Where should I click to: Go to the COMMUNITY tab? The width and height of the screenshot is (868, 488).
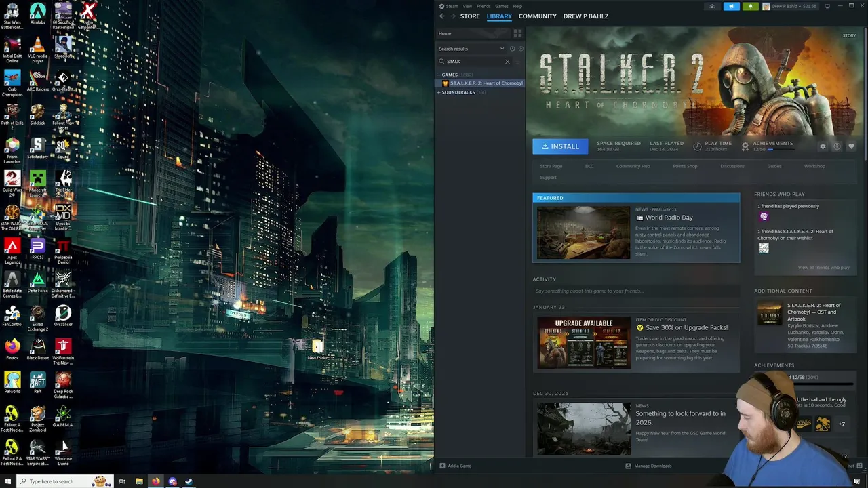pyautogui.click(x=538, y=16)
